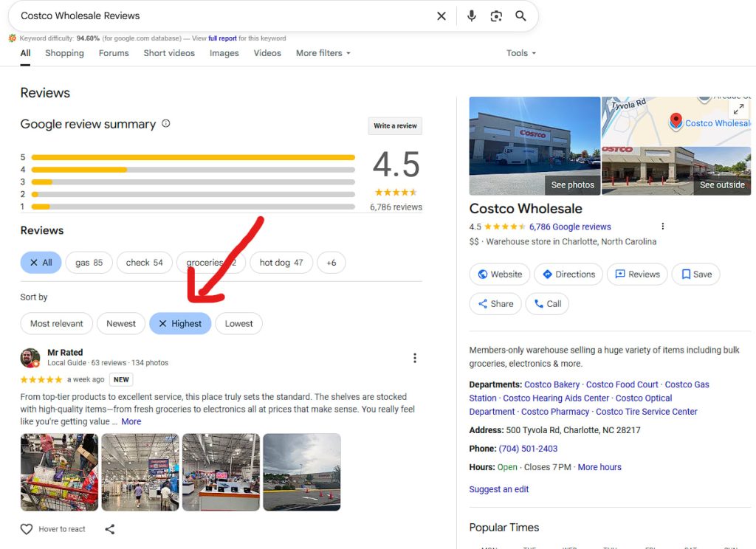Open the Costco Tire Service Center link

click(647, 412)
